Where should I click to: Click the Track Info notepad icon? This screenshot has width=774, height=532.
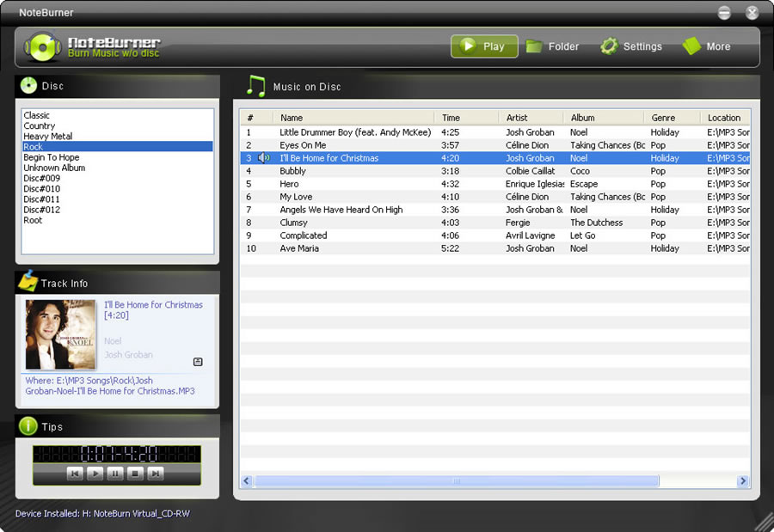pos(28,281)
